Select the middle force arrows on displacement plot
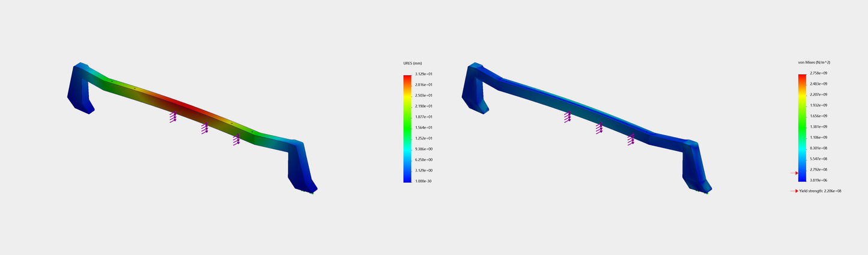 pos(205,128)
